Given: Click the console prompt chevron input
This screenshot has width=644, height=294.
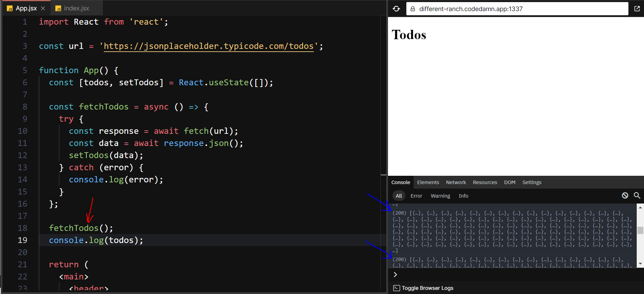Looking at the screenshot, I should coord(395,275).
